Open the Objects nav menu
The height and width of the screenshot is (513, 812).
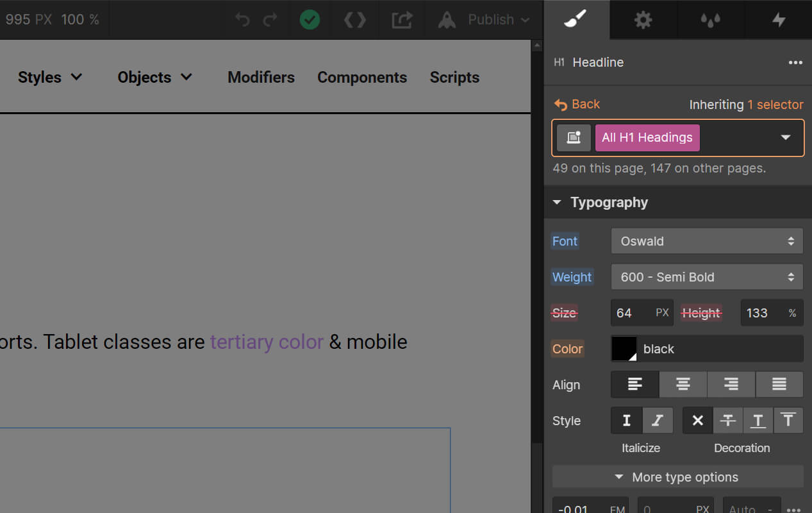(154, 78)
